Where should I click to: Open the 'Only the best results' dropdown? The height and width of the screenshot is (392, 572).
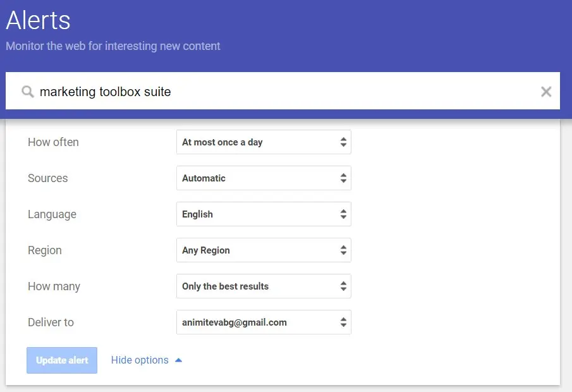tap(264, 286)
